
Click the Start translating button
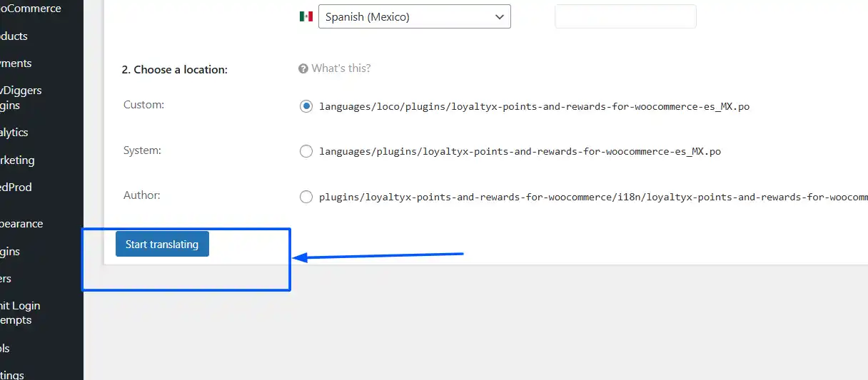[x=162, y=244]
